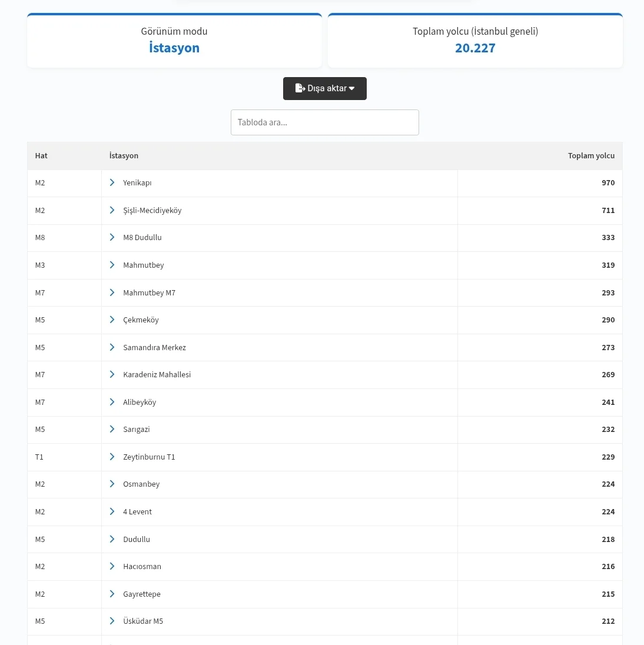This screenshot has height=645, width=644.
Task: Select the İstasyon view mode card
Action: [174, 41]
